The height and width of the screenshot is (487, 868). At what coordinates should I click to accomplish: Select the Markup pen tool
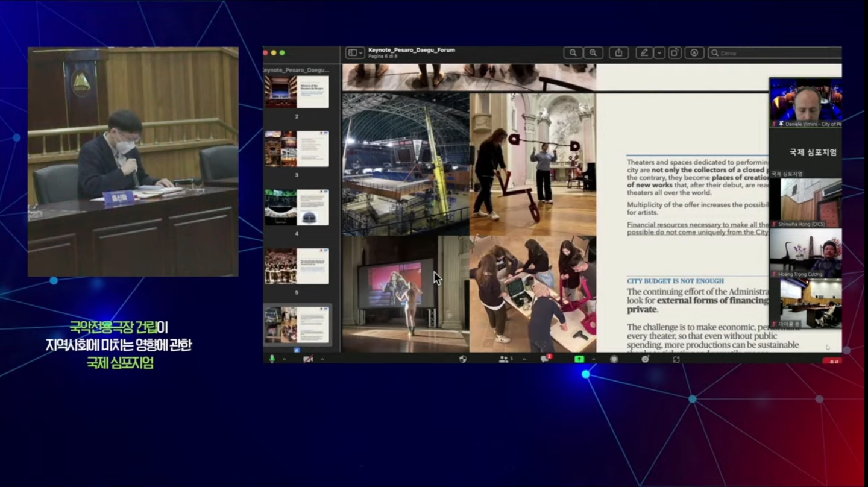coord(644,53)
